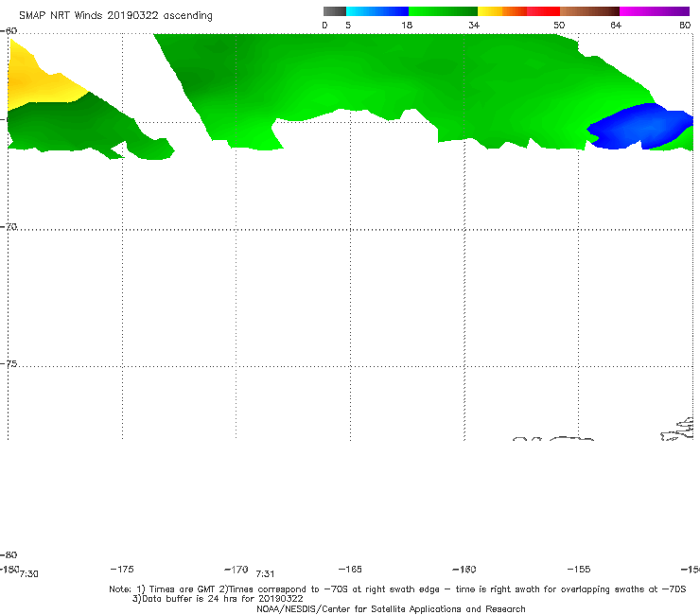Click the 'Data buffer is 24 hrs' footnote
This screenshot has height=615, width=700.
218,599
